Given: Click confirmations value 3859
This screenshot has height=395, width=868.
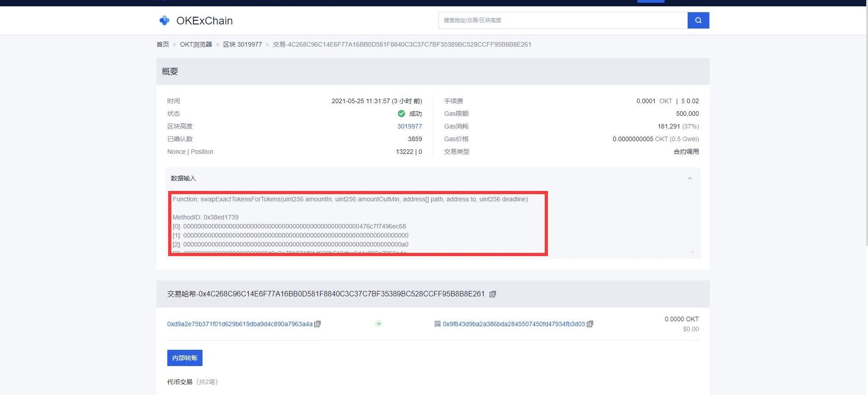Looking at the screenshot, I should pos(415,139).
